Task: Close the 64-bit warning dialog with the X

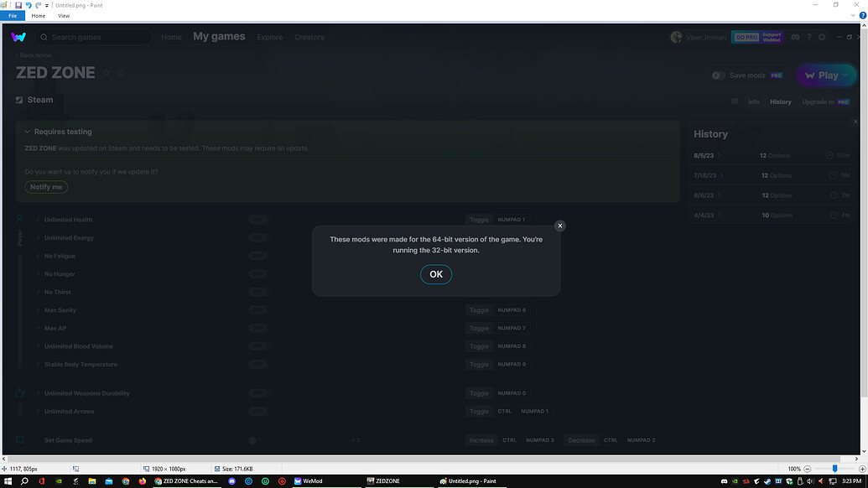Action: (x=560, y=226)
